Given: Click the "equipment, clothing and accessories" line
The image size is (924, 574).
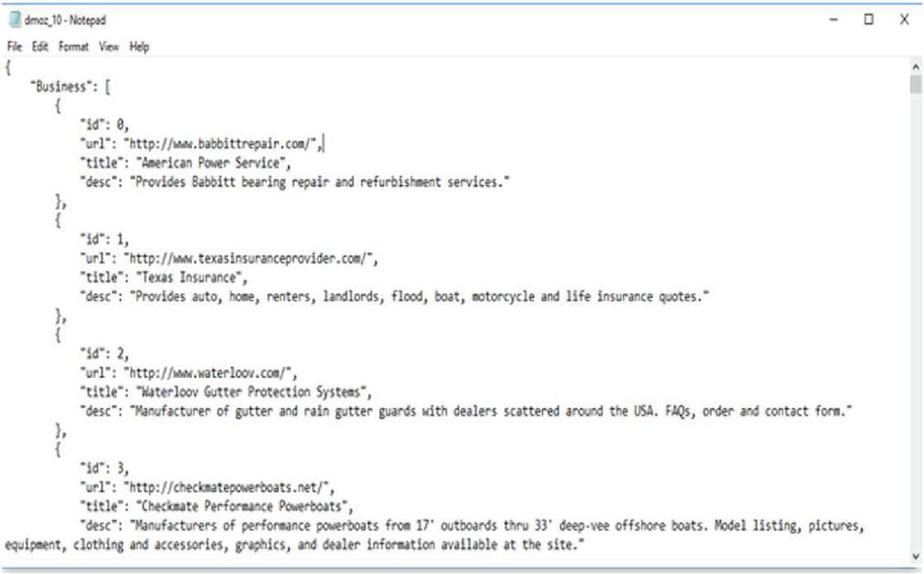Looking at the screenshot, I should tap(294, 545).
